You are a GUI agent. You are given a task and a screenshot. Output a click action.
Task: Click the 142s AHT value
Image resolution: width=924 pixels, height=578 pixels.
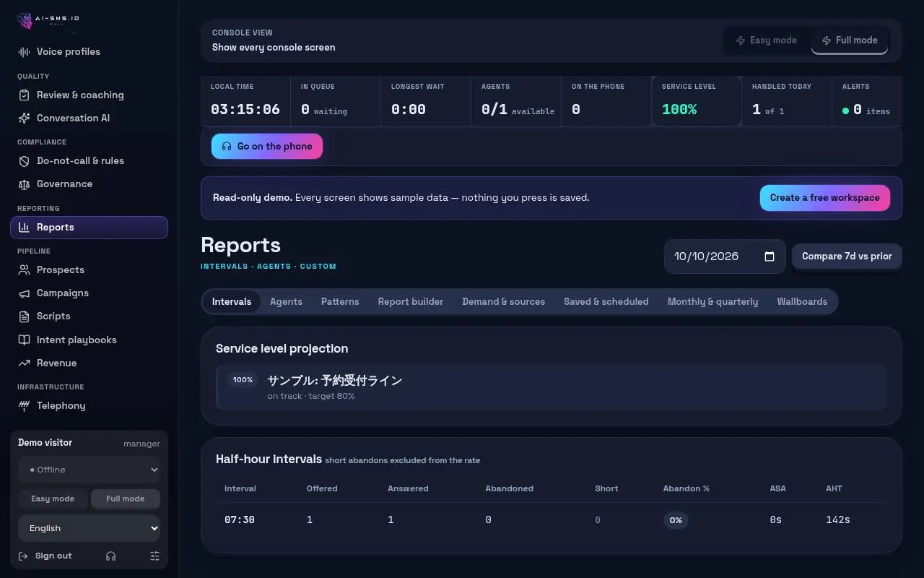[x=838, y=520]
